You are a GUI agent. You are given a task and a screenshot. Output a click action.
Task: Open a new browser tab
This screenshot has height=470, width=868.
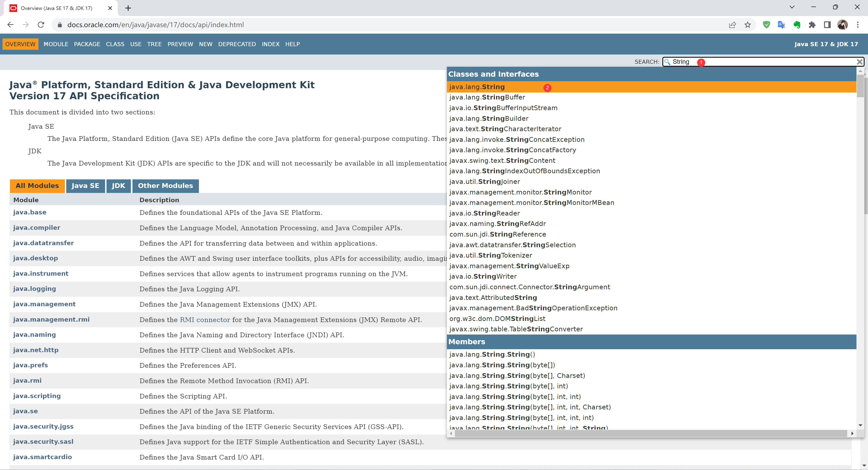[128, 8]
